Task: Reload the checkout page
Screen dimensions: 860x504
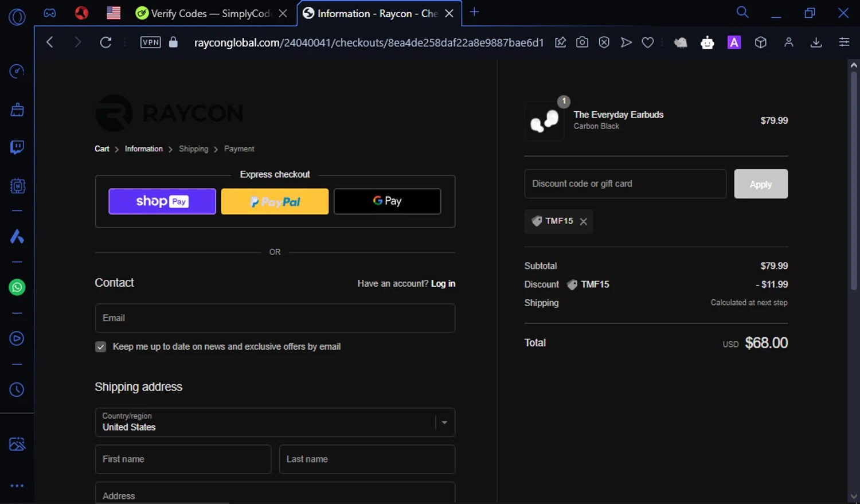Action: pos(105,42)
